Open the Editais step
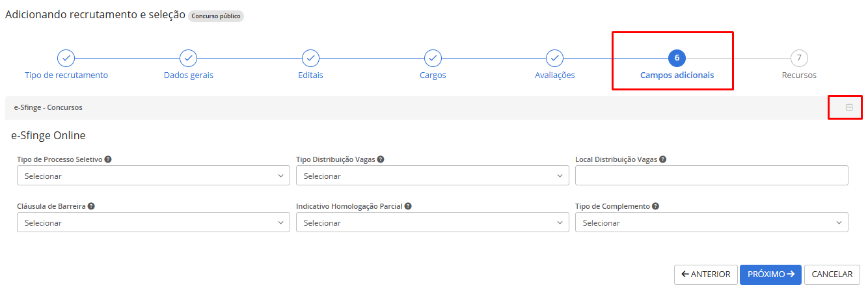868x294 pixels. tap(311, 59)
